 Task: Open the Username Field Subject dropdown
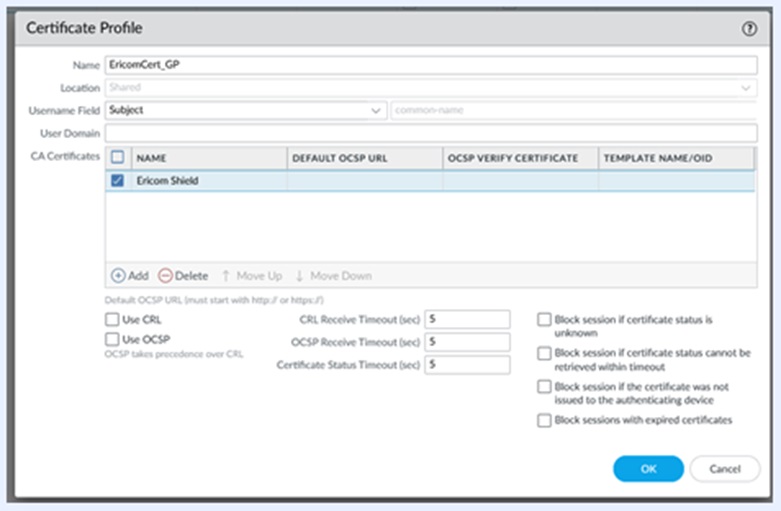(246, 110)
